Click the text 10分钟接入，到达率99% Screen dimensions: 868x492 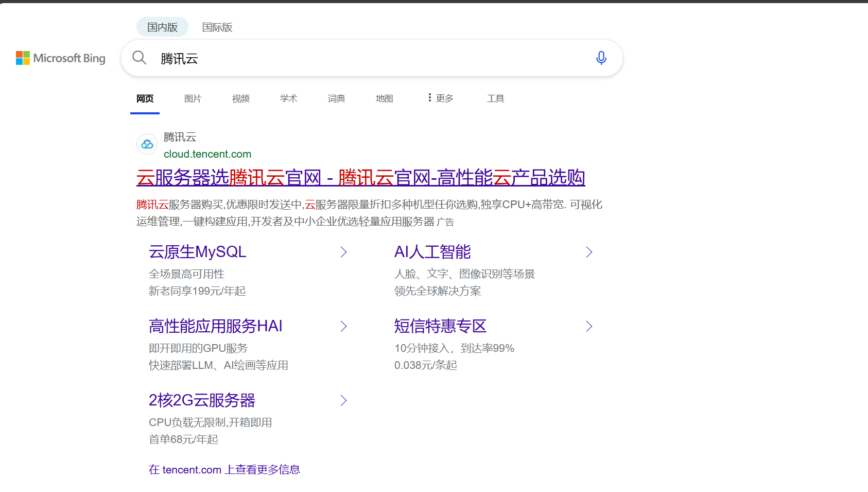[454, 348]
